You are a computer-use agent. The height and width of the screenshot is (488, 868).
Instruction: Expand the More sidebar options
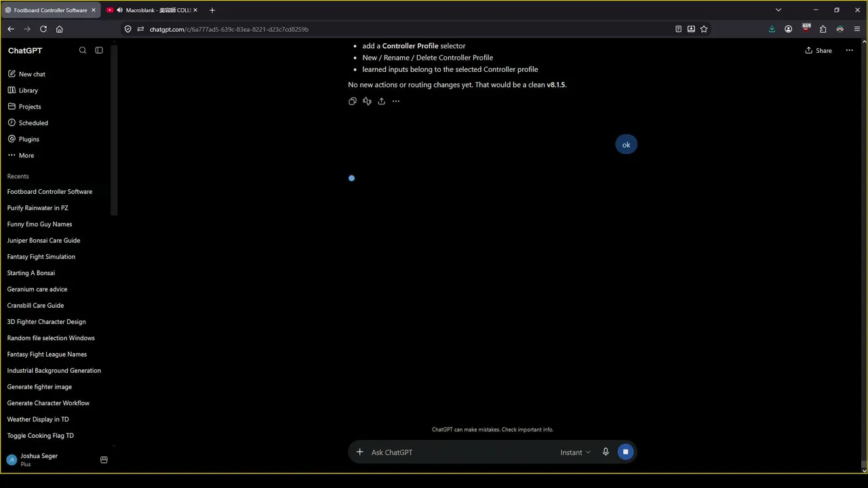click(21, 155)
